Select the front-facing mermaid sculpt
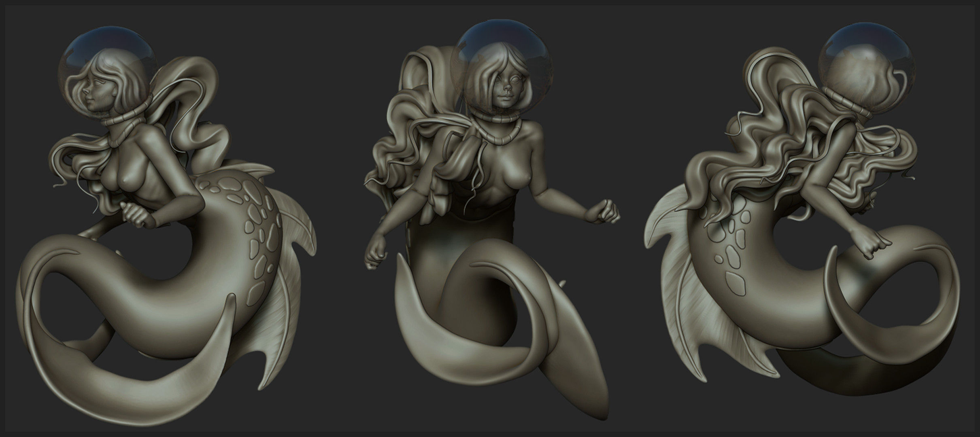The width and height of the screenshot is (980, 437). 492,221
